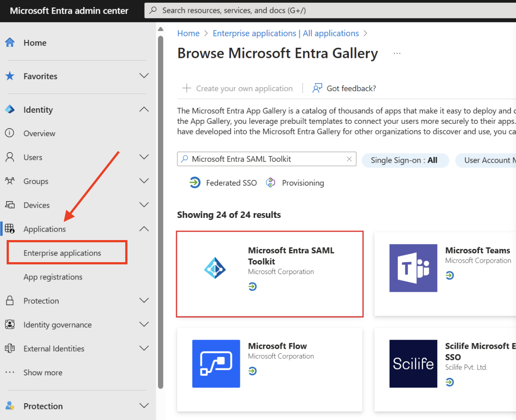Expand the Groups menu chevron
The image size is (516, 420).
click(x=144, y=181)
